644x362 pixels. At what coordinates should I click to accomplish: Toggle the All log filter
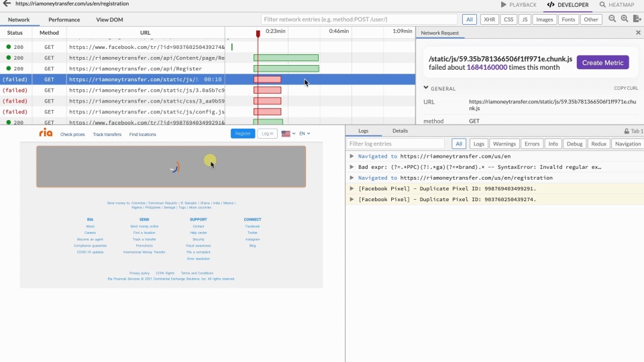[x=459, y=143]
